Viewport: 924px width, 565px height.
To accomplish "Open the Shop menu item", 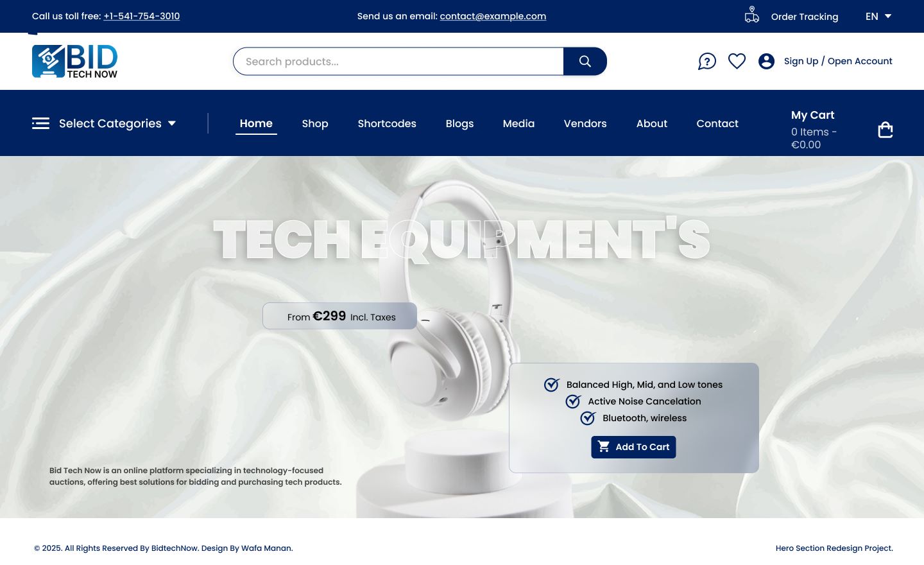I will (x=315, y=123).
